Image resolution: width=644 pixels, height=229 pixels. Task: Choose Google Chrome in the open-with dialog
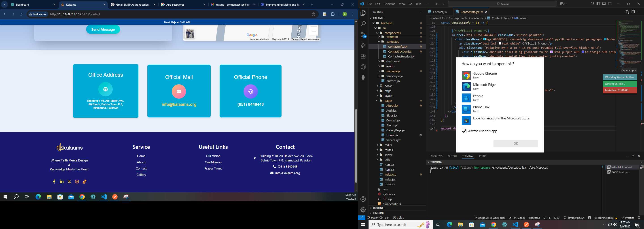(x=500, y=76)
